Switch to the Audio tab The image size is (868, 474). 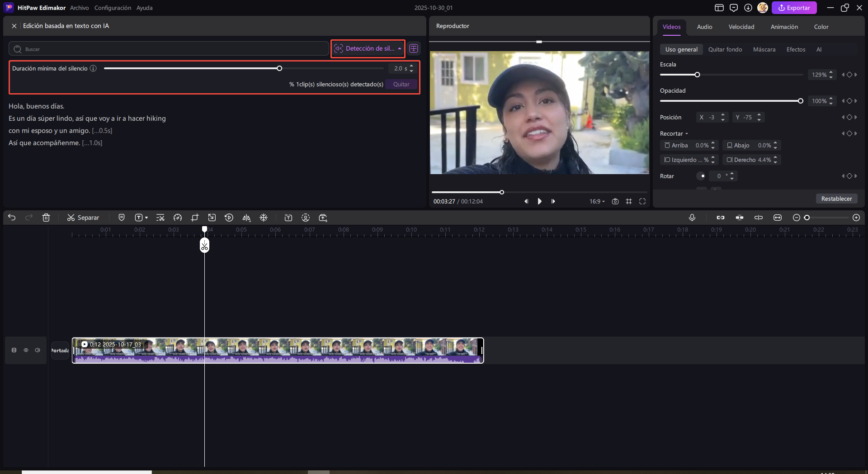704,27
